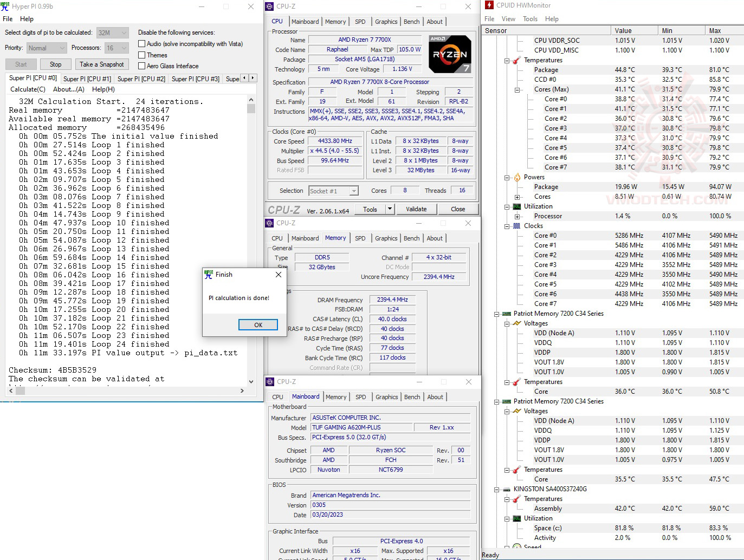Open the Super PI [CPU #3] tab

[196, 79]
